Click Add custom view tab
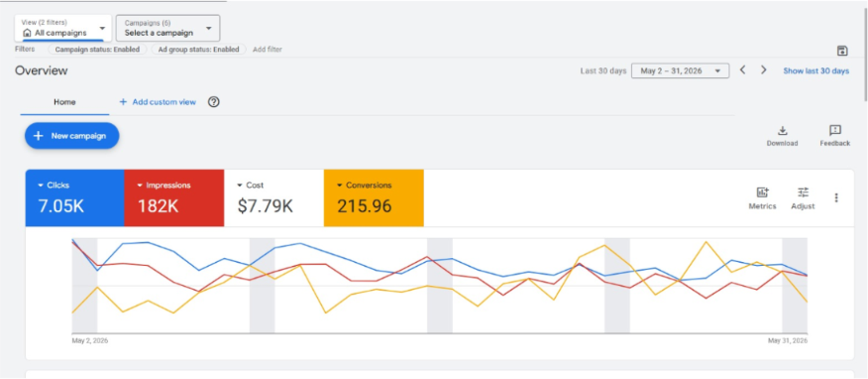The height and width of the screenshot is (379, 868). [x=158, y=102]
